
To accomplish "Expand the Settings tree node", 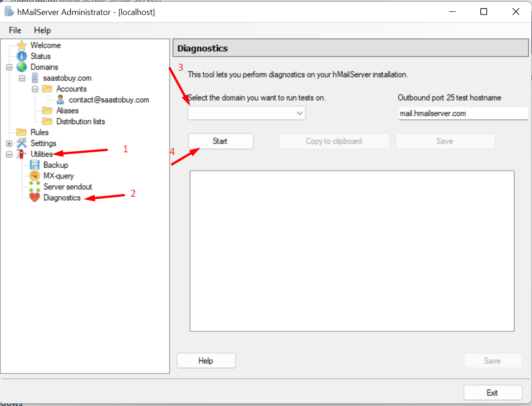I will click(x=9, y=143).
